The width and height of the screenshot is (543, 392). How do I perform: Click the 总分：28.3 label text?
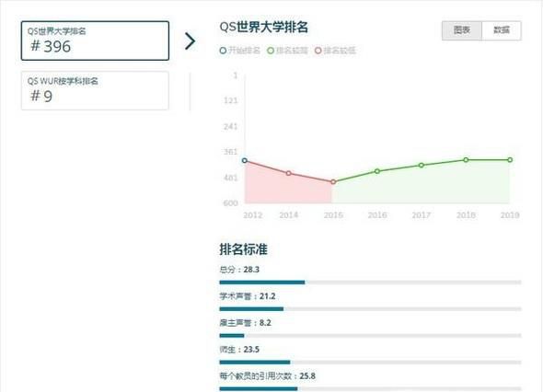coord(239,270)
